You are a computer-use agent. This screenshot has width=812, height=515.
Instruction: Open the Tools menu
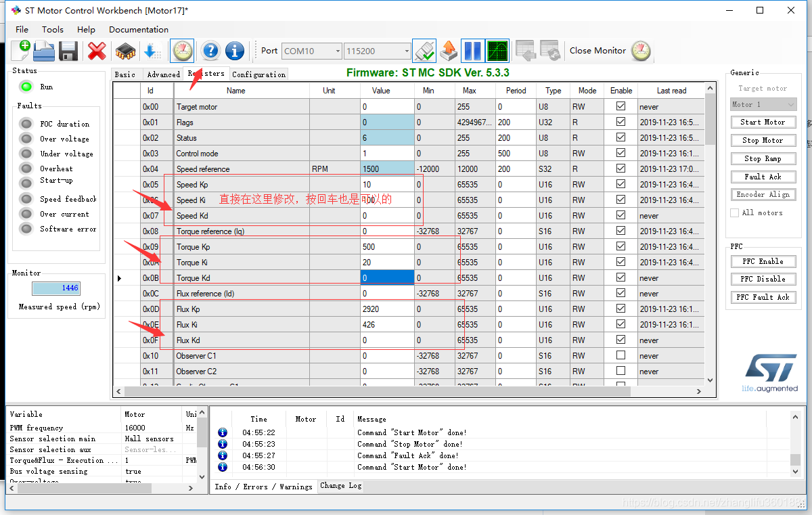coord(53,29)
